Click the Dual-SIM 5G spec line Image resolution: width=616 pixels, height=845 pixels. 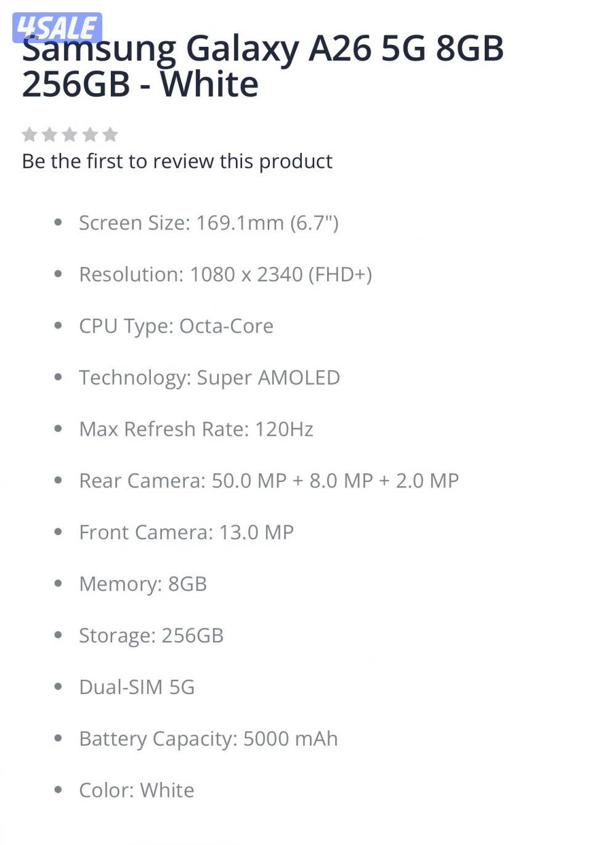tap(137, 687)
